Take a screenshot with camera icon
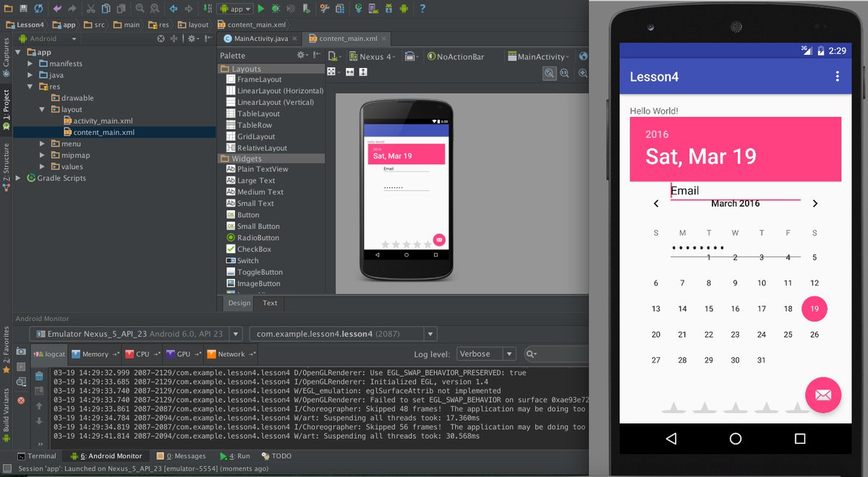The height and width of the screenshot is (477, 868). point(21,351)
